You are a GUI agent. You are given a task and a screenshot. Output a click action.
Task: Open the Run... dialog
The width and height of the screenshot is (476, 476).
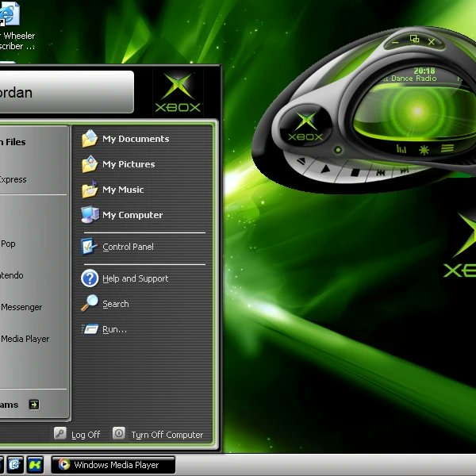pyautogui.click(x=104, y=329)
